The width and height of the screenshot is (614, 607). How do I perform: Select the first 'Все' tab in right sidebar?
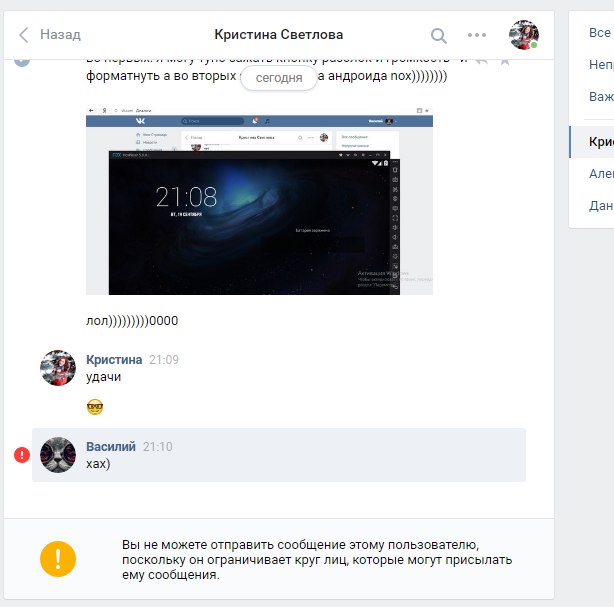click(x=599, y=33)
